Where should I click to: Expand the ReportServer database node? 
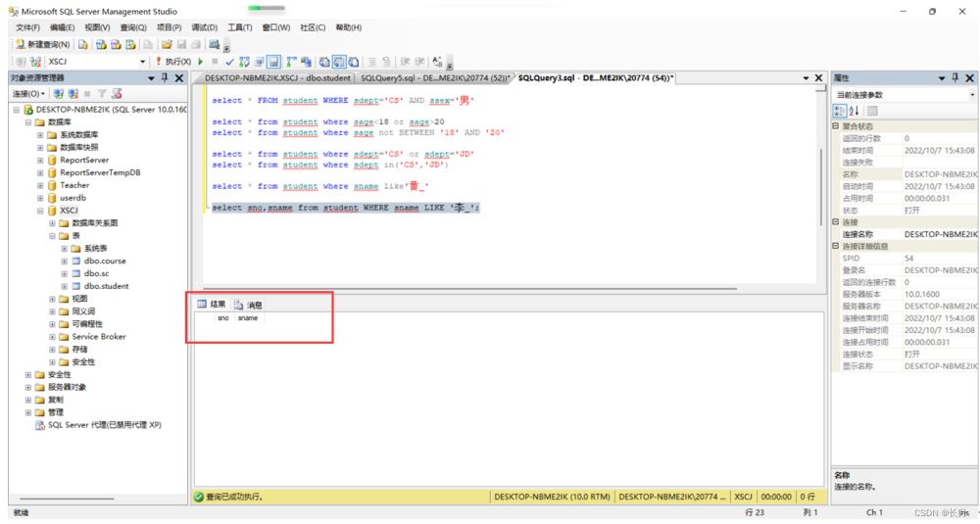[x=41, y=160]
